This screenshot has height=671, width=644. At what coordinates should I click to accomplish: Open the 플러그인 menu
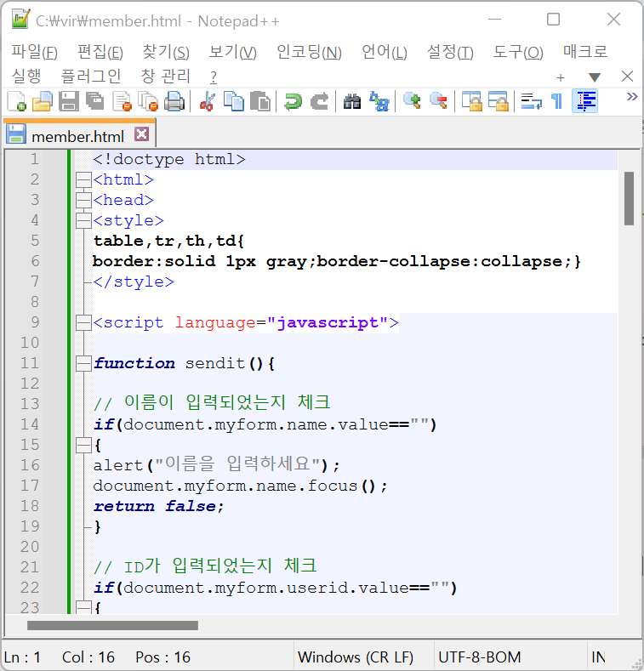(91, 77)
